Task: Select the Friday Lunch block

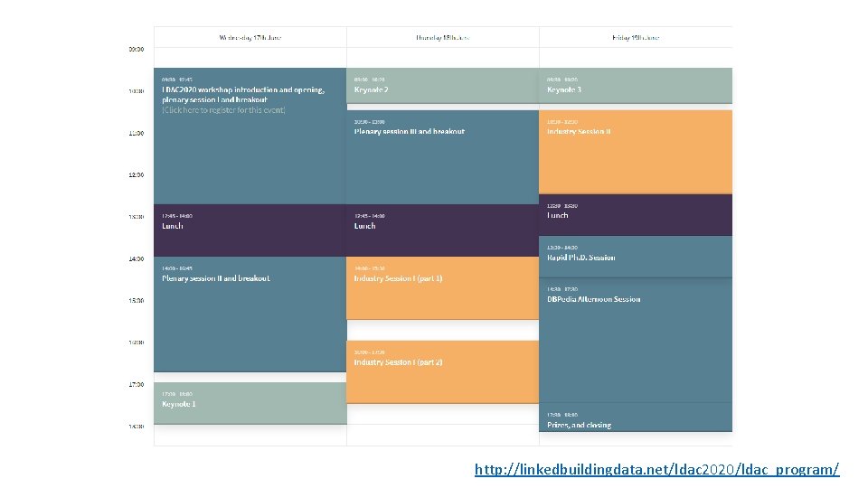Action: click(636, 215)
